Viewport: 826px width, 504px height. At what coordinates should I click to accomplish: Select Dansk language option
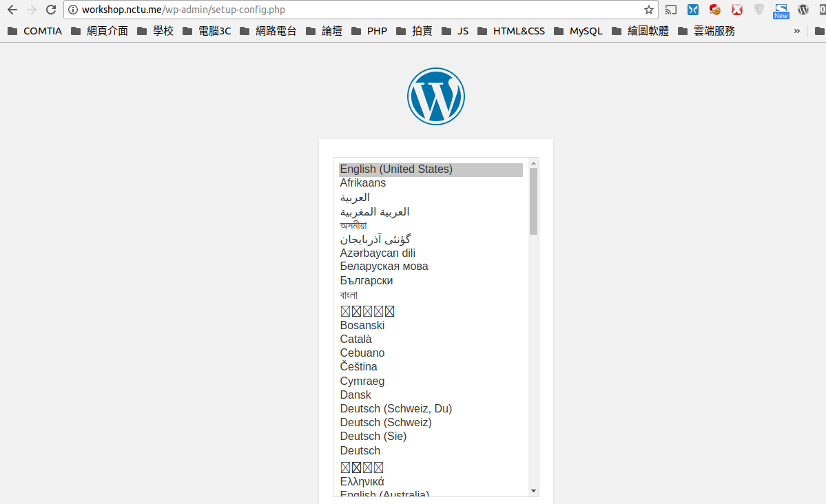tap(431, 395)
